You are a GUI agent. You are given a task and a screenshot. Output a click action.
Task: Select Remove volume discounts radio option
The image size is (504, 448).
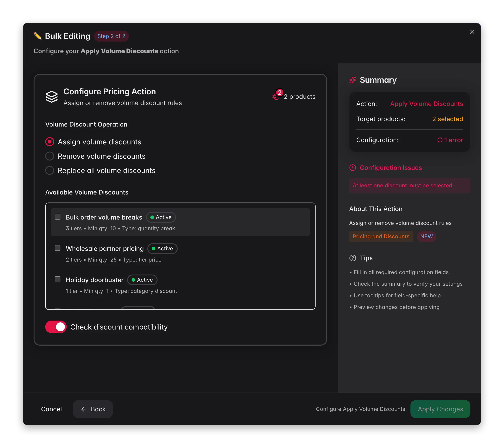click(x=49, y=156)
